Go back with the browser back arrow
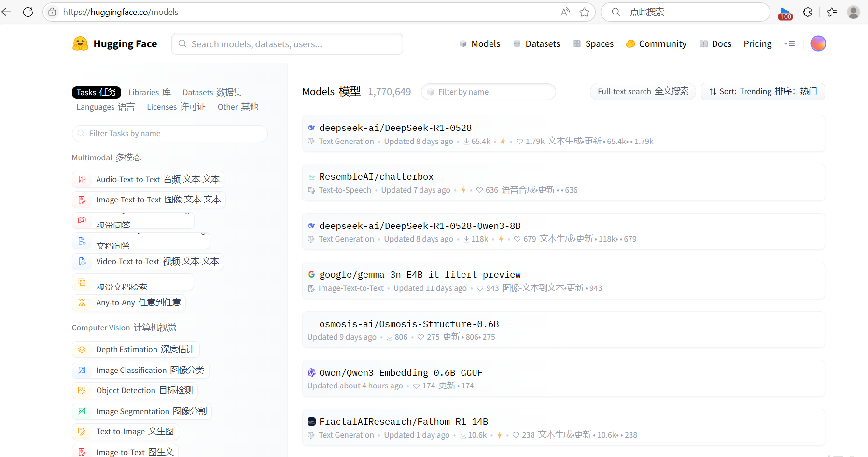The width and height of the screenshot is (868, 457). tap(7, 12)
